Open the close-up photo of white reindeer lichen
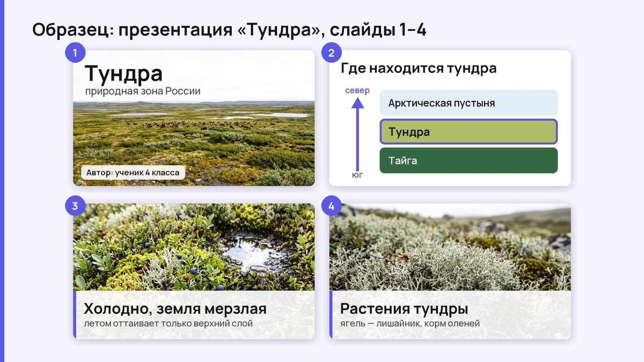This screenshot has height=362, width=644. pos(450,248)
